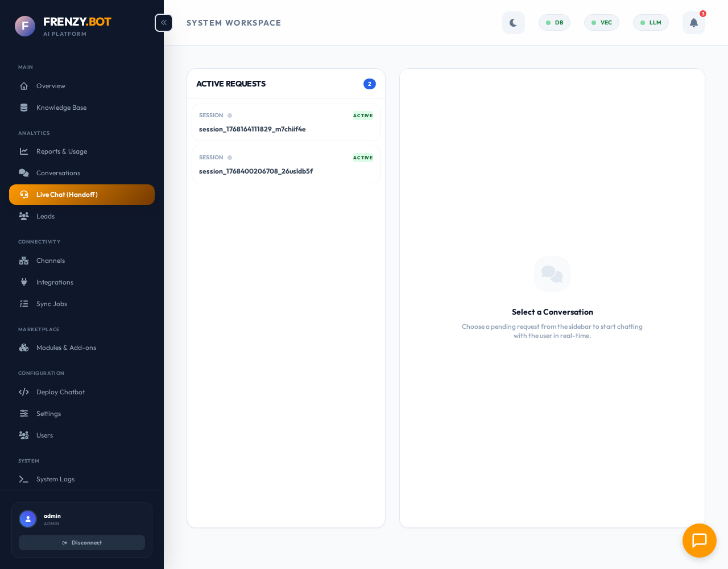Open the System Logs terminal icon

pos(23,479)
